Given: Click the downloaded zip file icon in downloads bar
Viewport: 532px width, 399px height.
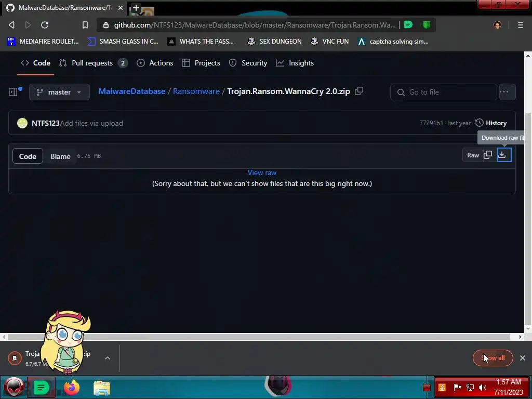Looking at the screenshot, I should [x=15, y=358].
